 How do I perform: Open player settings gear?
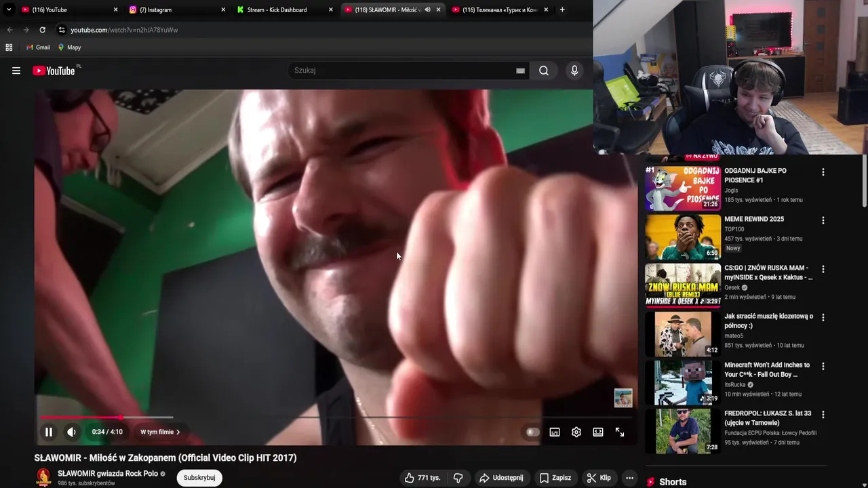pyautogui.click(x=576, y=432)
